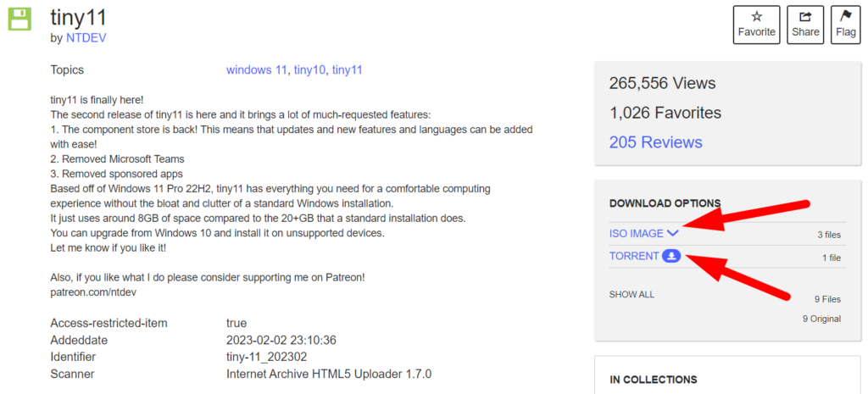Click the 'tiny11 is finally here!' line

point(97,100)
